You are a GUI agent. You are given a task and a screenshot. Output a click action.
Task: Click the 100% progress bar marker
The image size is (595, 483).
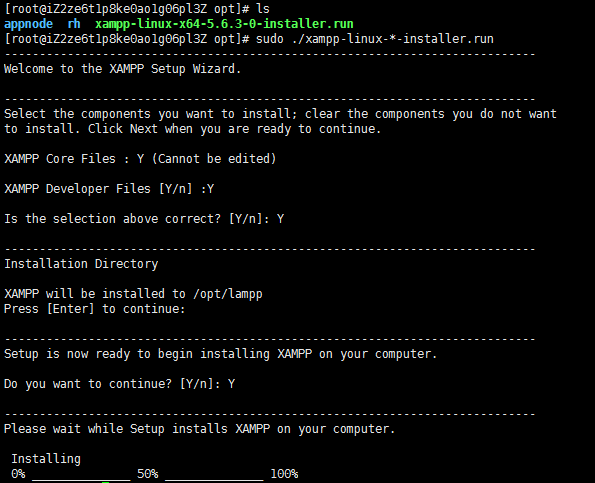[x=284, y=474]
